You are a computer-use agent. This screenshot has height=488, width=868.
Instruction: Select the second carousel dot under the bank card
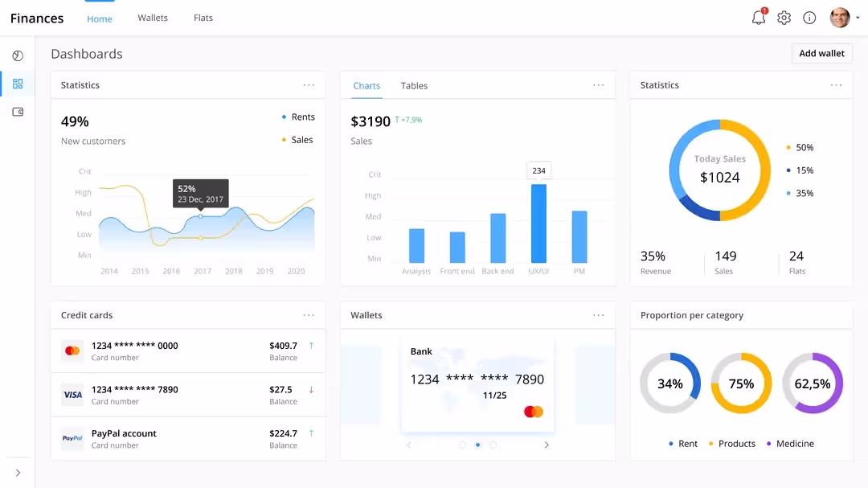point(477,444)
